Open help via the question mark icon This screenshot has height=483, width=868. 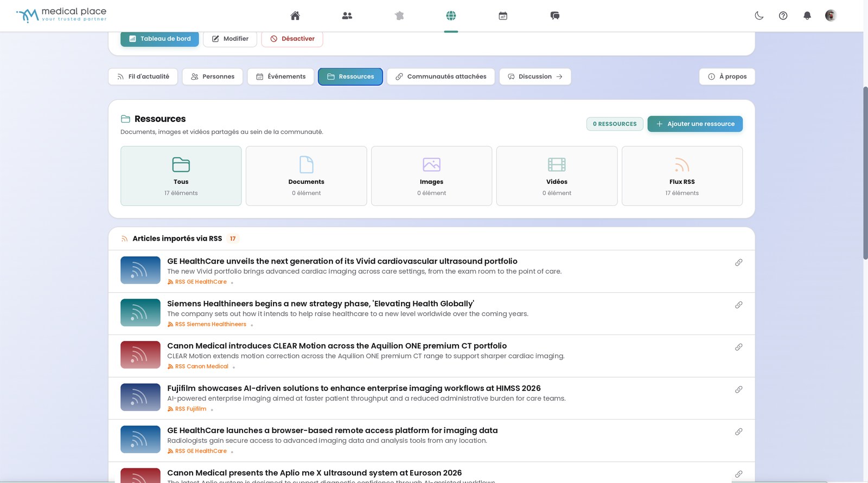783,16
